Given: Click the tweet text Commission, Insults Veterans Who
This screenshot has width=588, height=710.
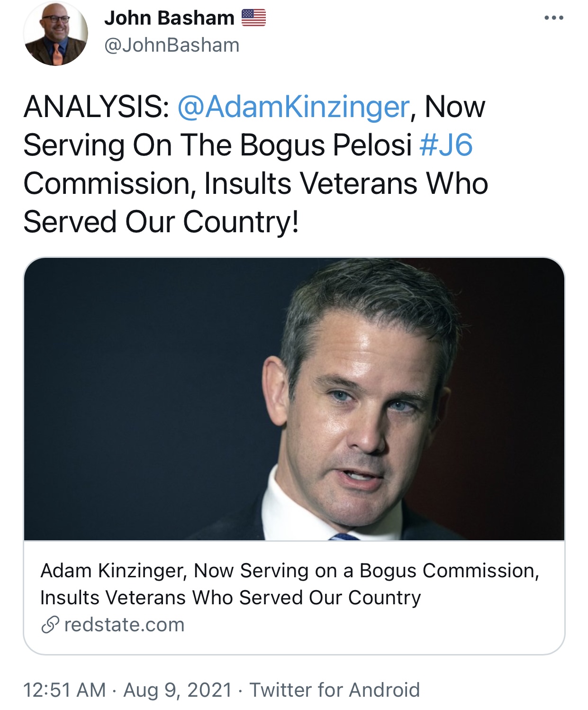Looking at the screenshot, I should [x=255, y=183].
